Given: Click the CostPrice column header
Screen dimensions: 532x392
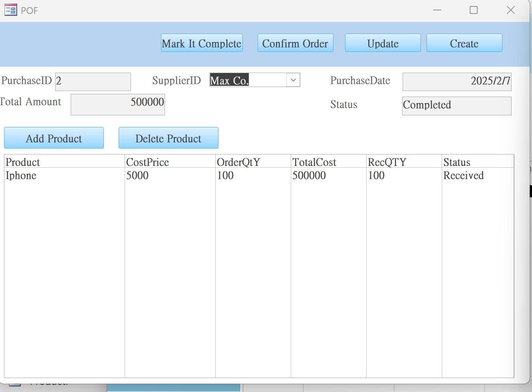Looking at the screenshot, I should [170, 162].
